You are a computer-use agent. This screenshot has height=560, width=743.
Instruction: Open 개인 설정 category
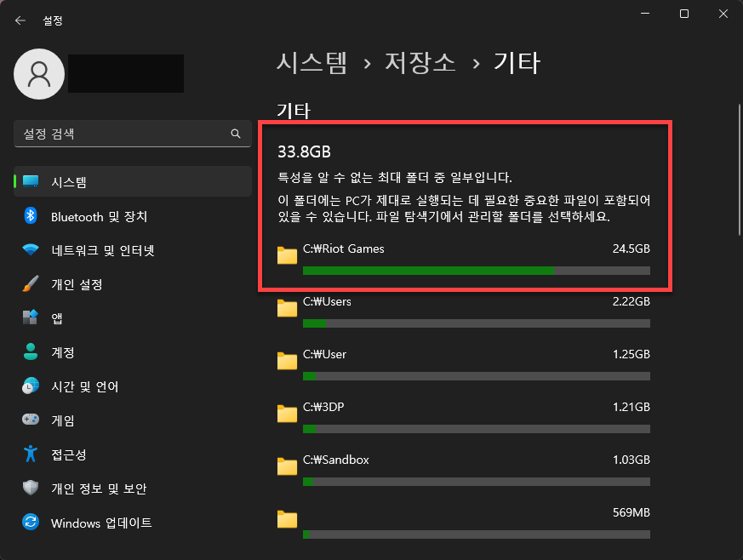[132, 284]
